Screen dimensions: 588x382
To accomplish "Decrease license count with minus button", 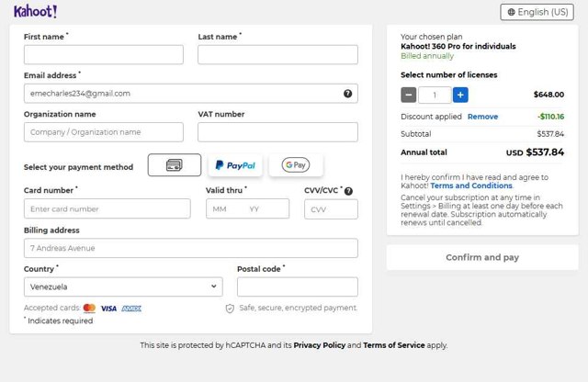I will click(409, 95).
